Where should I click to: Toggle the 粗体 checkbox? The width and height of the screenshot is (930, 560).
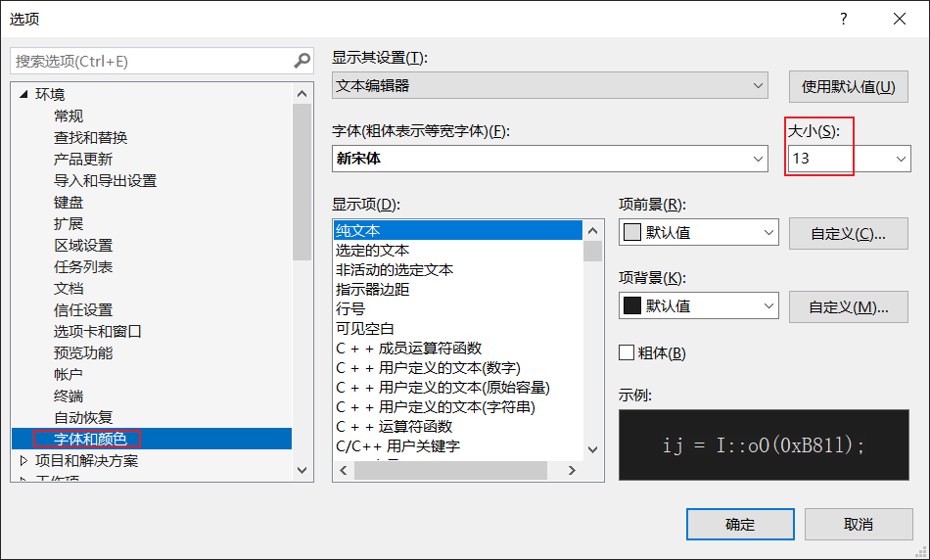coord(627,352)
